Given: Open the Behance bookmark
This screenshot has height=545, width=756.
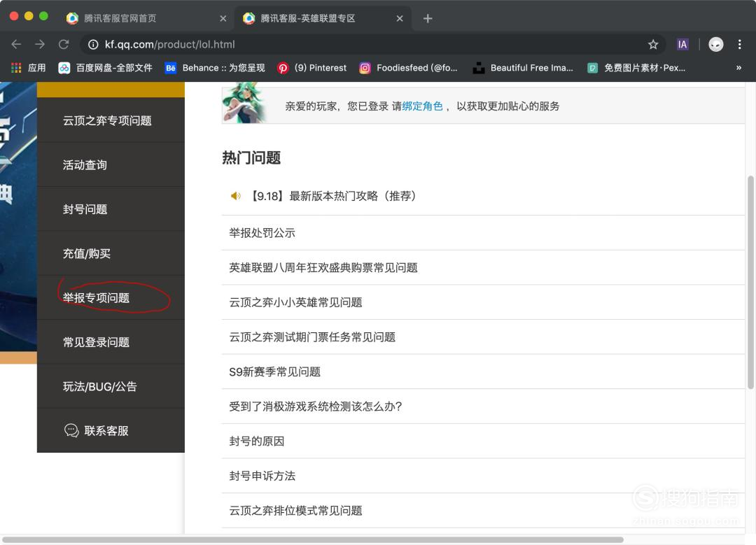Looking at the screenshot, I should tap(215, 68).
